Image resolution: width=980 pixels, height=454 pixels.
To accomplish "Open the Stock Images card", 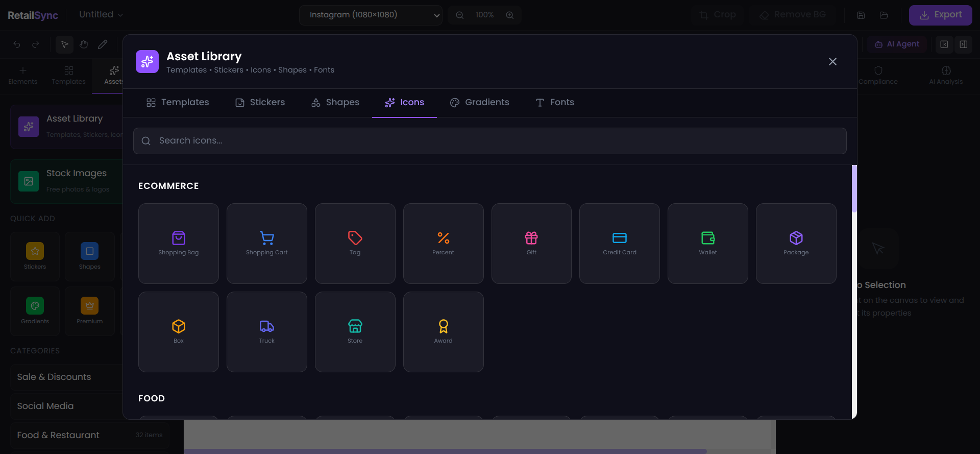I will click(x=66, y=181).
